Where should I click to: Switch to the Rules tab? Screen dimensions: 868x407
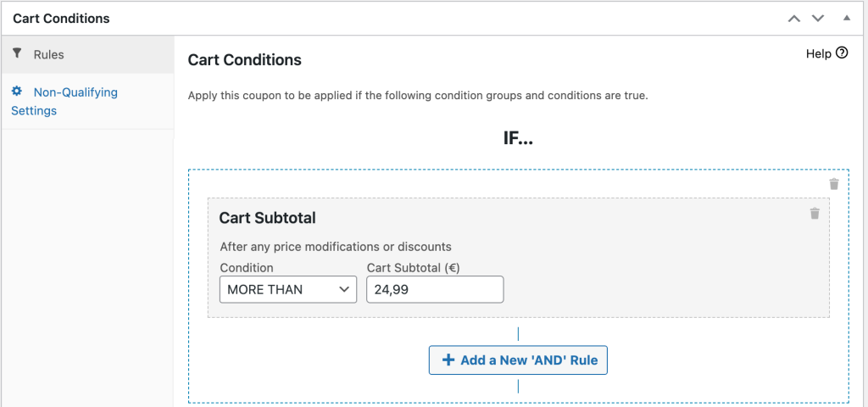[x=87, y=54]
